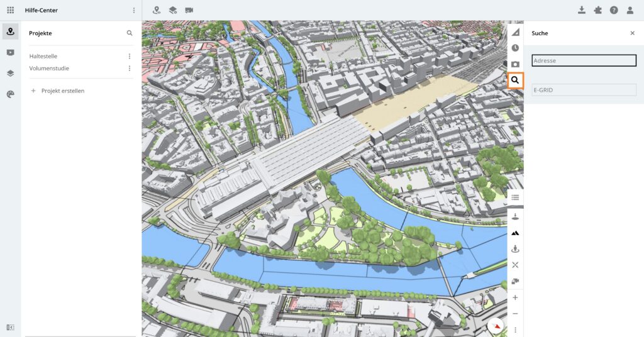This screenshot has width=644, height=337.
Task: Click Projekt erstellen
Action: coord(62,91)
